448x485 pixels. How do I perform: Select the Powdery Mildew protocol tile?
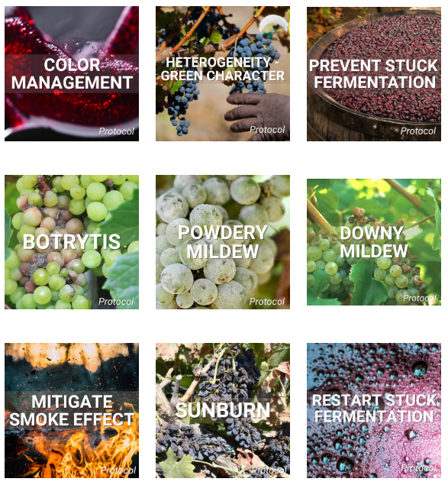click(x=223, y=242)
